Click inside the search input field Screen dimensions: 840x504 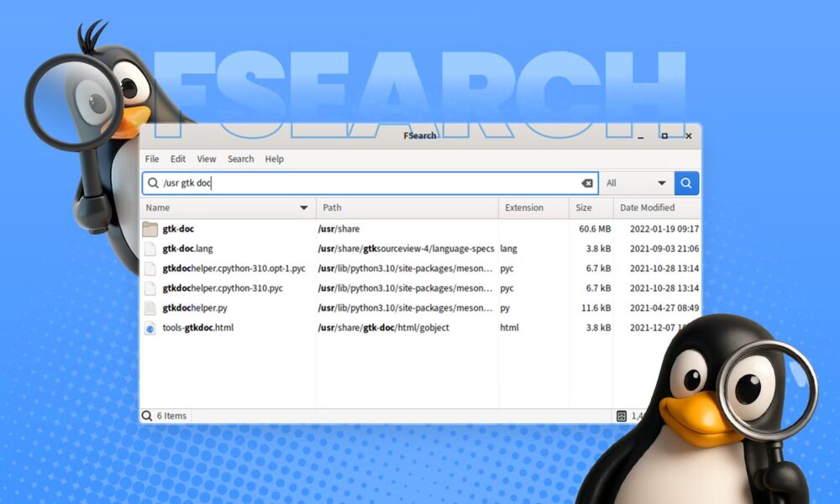pos(336,182)
